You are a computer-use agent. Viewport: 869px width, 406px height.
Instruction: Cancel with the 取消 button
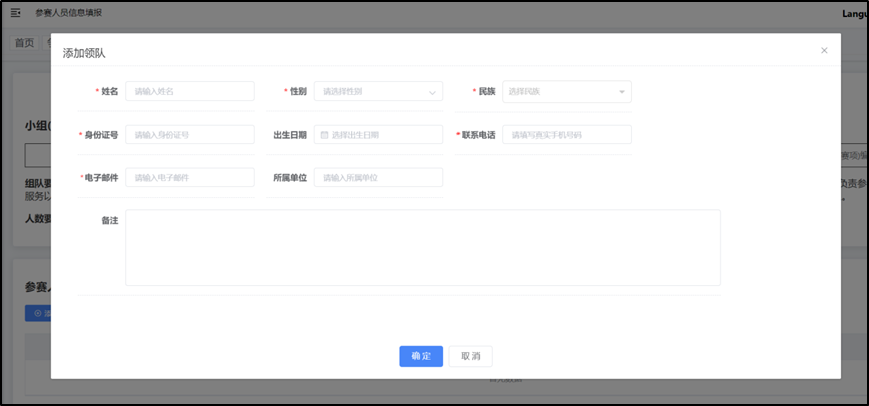[x=471, y=356]
